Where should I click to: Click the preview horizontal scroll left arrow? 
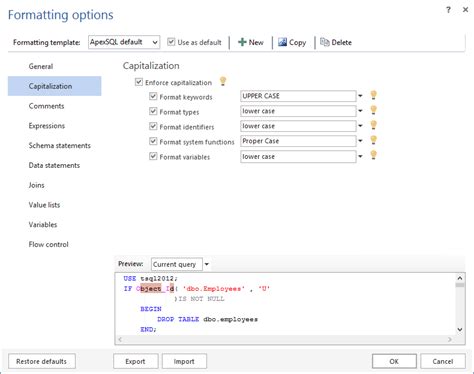pos(120,339)
